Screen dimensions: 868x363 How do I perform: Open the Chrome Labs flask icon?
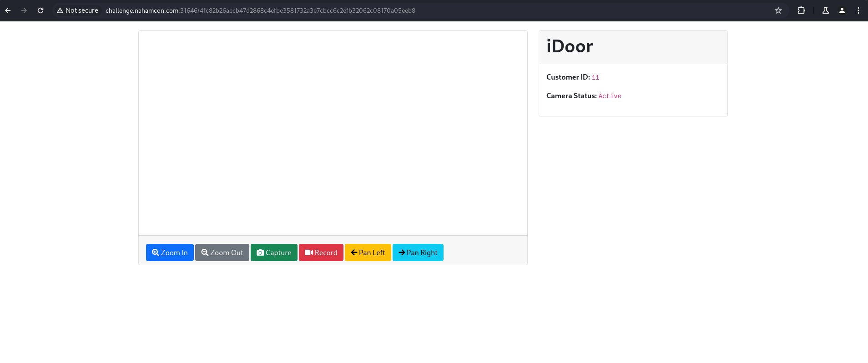825,10
